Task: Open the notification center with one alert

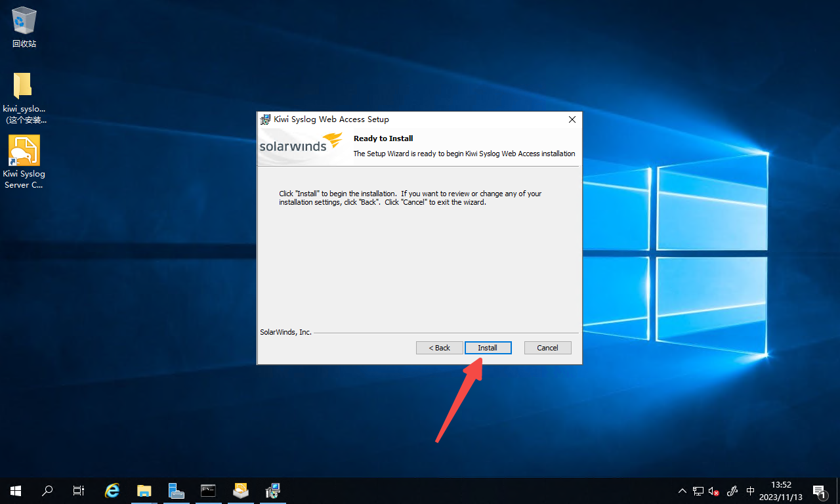Action: click(x=819, y=491)
